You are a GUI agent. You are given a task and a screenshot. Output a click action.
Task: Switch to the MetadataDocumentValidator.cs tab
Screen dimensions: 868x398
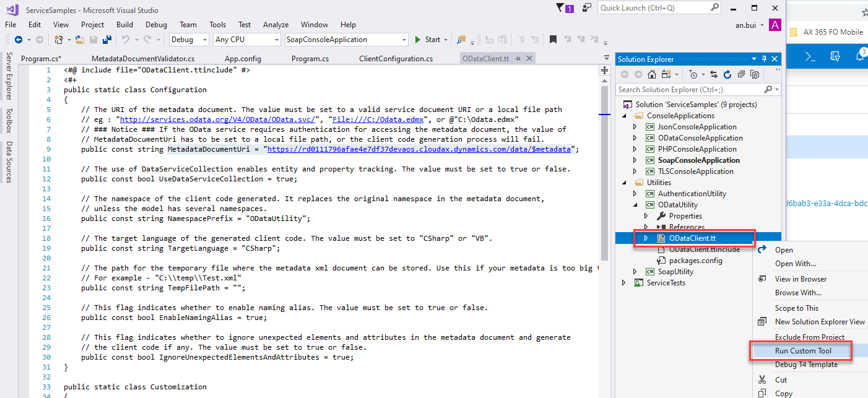point(143,59)
